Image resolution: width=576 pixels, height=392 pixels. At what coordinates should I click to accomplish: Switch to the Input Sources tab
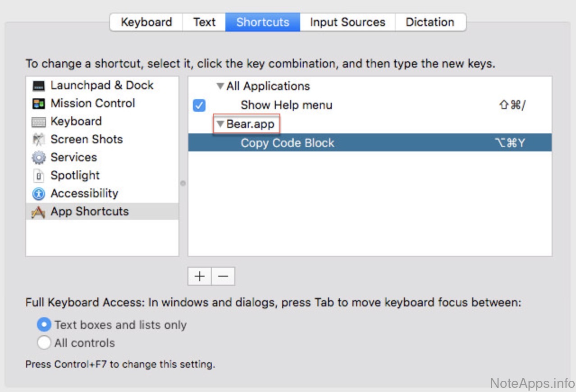[347, 22]
